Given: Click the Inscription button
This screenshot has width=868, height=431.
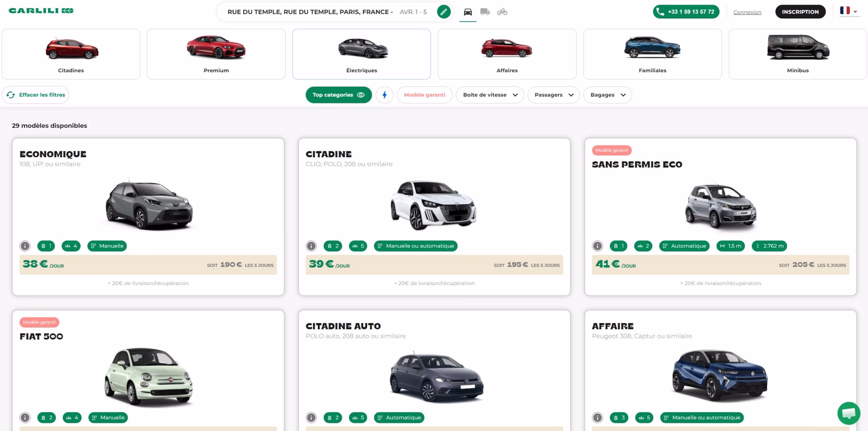Looking at the screenshot, I should tap(800, 12).
